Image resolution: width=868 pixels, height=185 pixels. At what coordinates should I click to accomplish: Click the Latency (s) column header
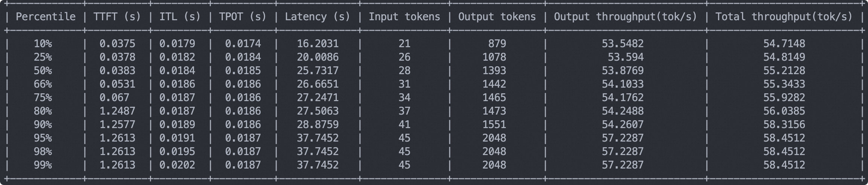pyautogui.click(x=317, y=17)
